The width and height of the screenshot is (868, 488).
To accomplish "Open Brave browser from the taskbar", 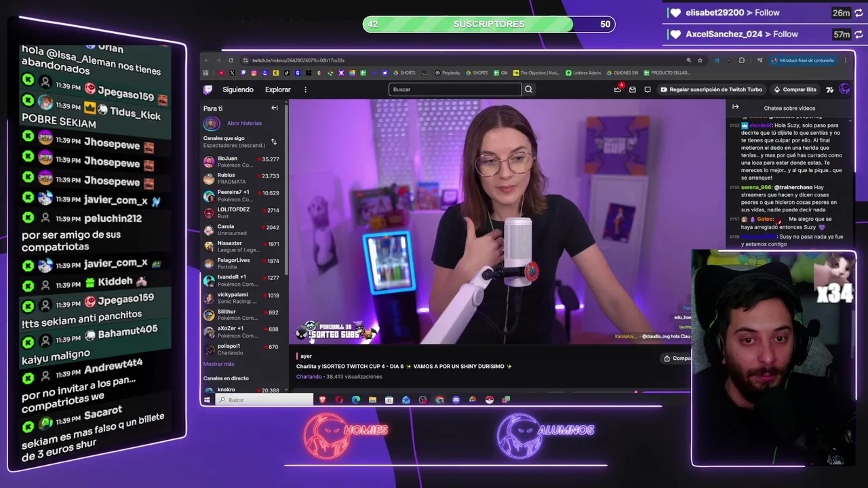I will pos(322,400).
